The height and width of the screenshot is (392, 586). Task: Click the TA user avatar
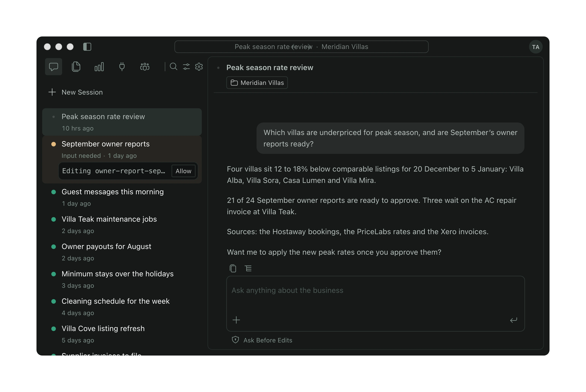[535, 47]
